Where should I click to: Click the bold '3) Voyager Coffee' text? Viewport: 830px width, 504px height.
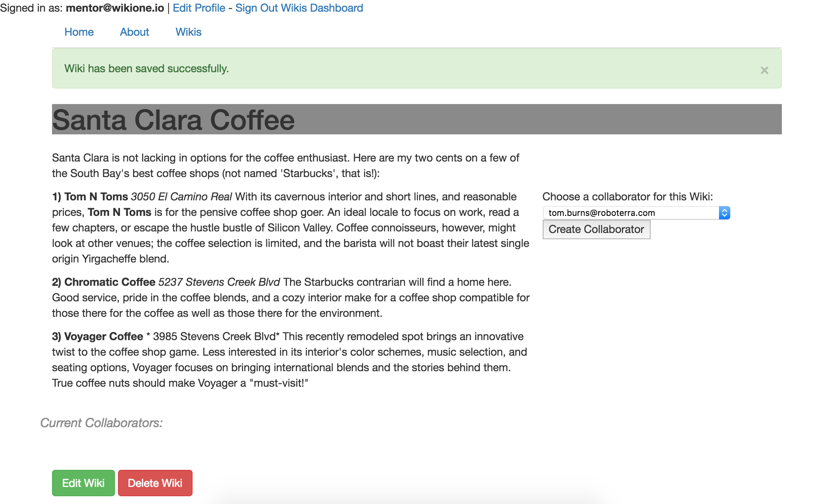tap(97, 336)
